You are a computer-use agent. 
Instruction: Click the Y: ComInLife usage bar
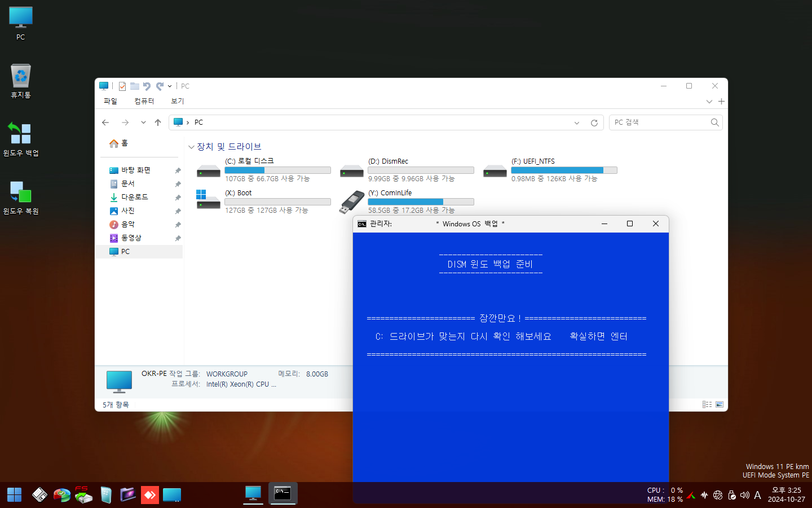[421, 202]
